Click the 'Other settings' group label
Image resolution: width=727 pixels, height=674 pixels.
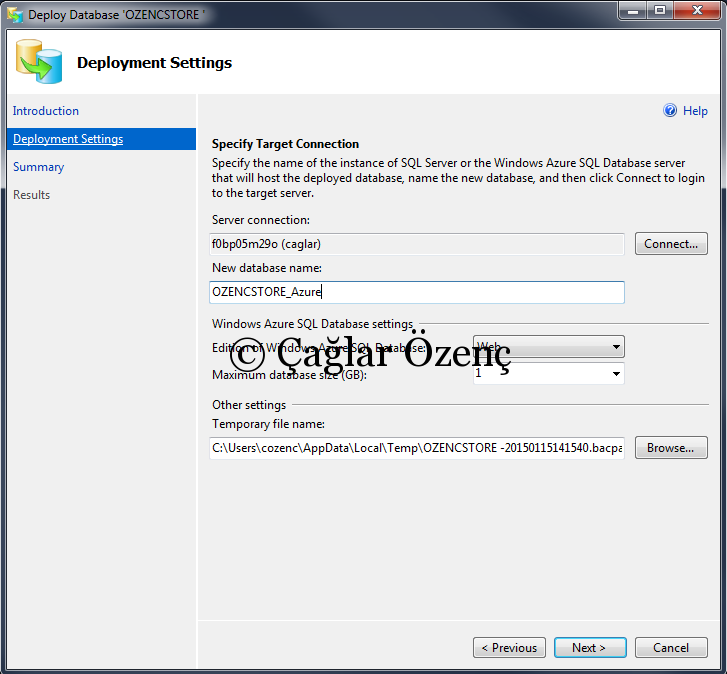249,405
